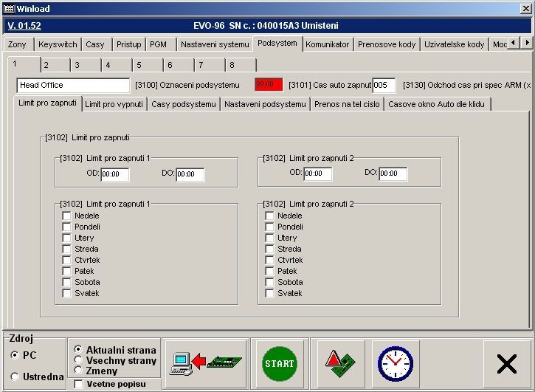
Task: Select the Zmeny radio option
Action: 79,371
